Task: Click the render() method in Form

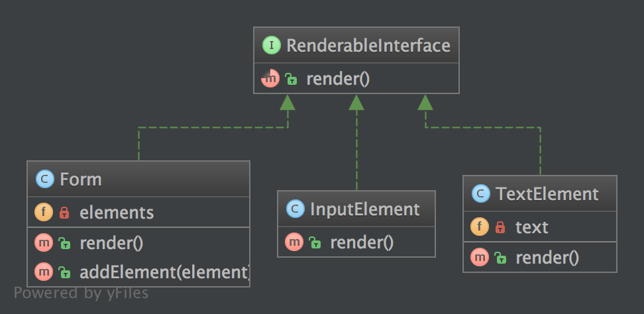Action: click(111, 242)
